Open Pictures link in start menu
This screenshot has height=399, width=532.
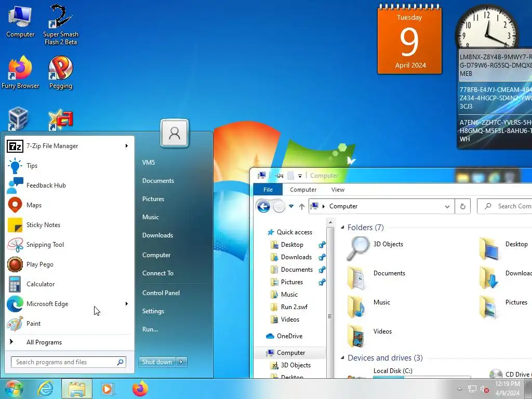[x=153, y=199]
